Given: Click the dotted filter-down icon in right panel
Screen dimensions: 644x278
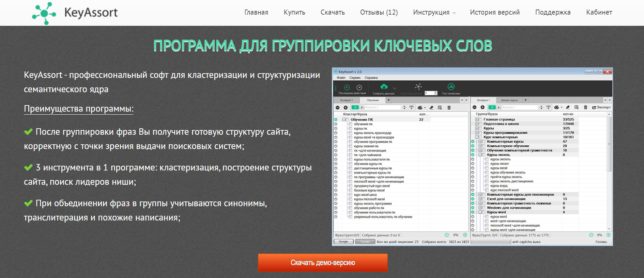Looking at the screenshot, I should [548, 107].
